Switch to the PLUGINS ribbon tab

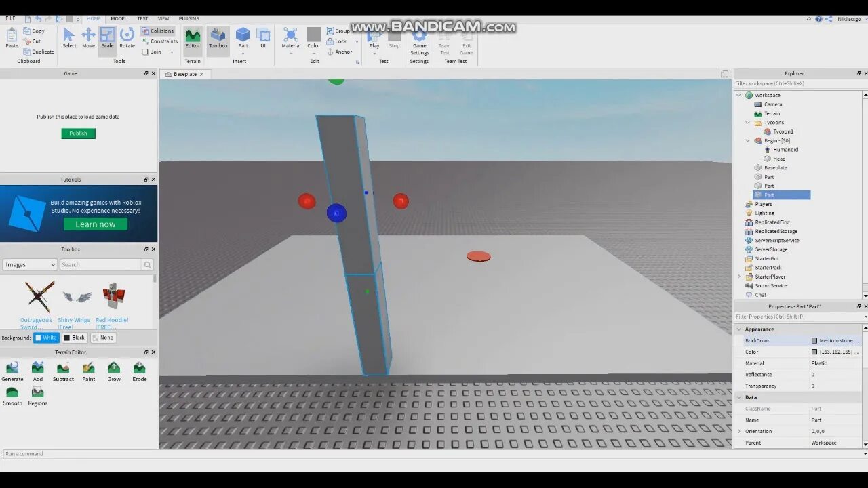coord(189,18)
